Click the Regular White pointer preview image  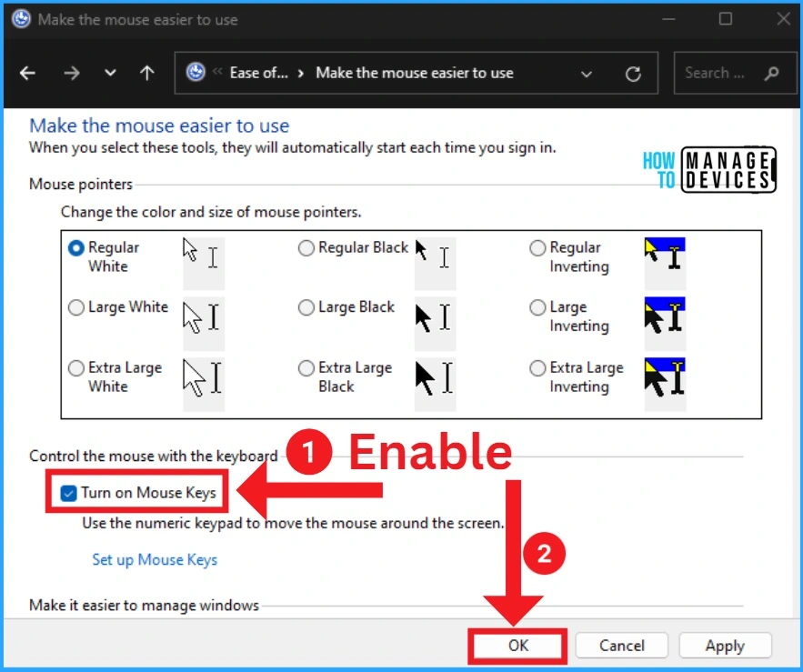click(204, 264)
